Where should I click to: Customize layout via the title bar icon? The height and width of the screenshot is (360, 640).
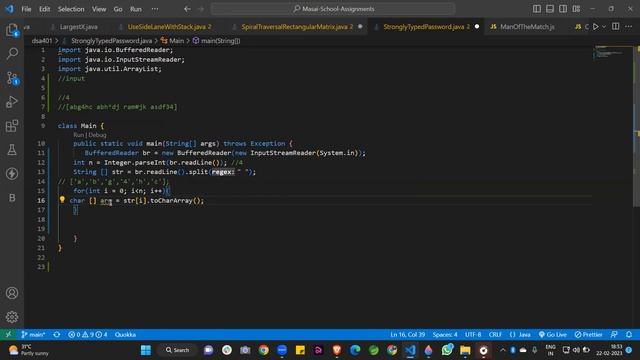576,9
